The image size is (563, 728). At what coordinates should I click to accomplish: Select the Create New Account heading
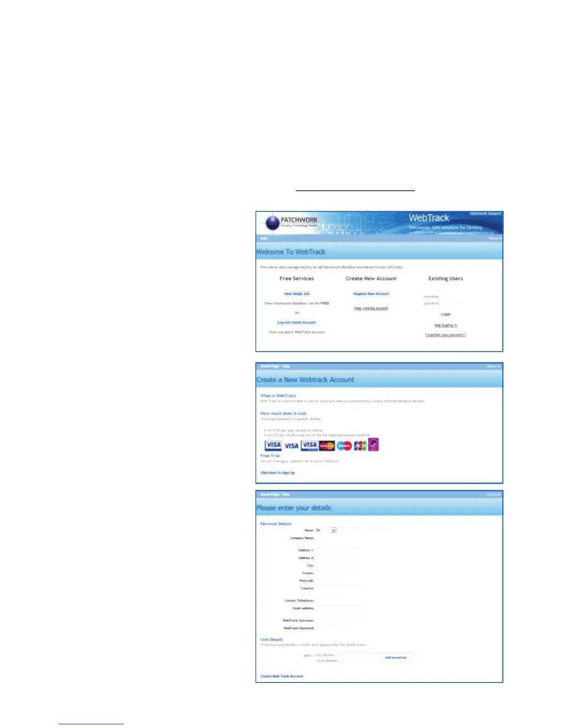point(371,279)
